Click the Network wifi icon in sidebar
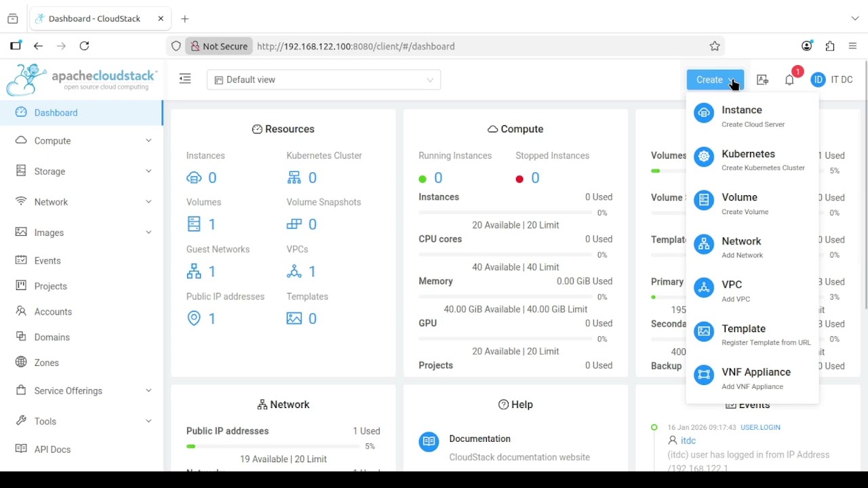 (21, 201)
